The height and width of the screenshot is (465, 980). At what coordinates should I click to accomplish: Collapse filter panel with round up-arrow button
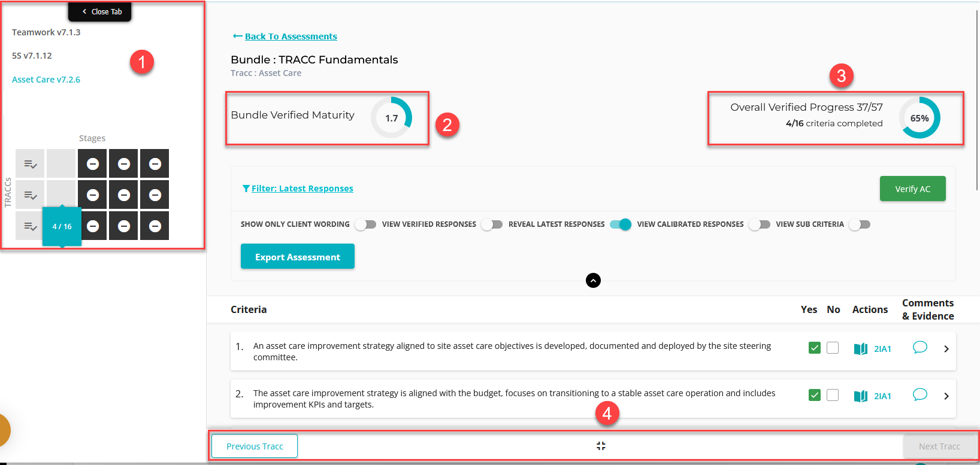(593, 281)
